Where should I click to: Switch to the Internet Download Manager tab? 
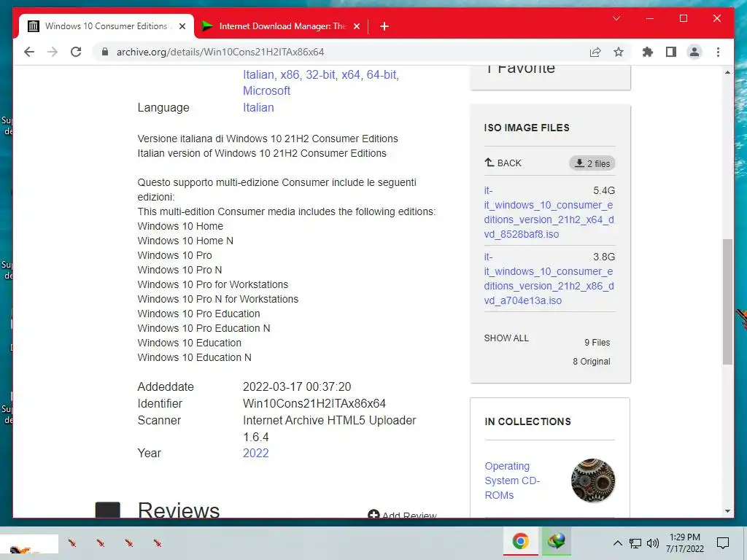[x=281, y=26]
